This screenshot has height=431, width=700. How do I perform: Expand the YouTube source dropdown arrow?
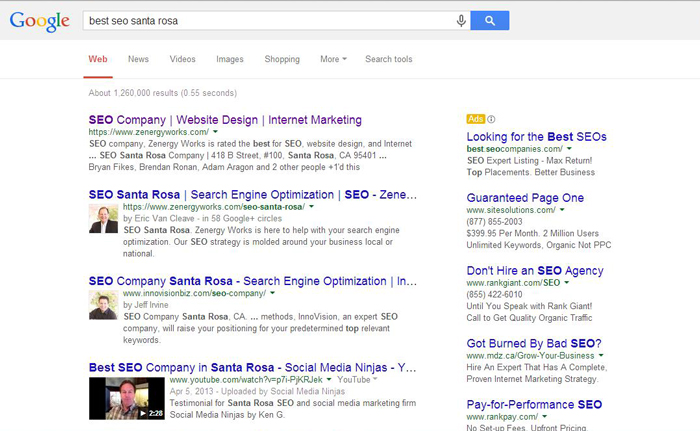[375, 379]
